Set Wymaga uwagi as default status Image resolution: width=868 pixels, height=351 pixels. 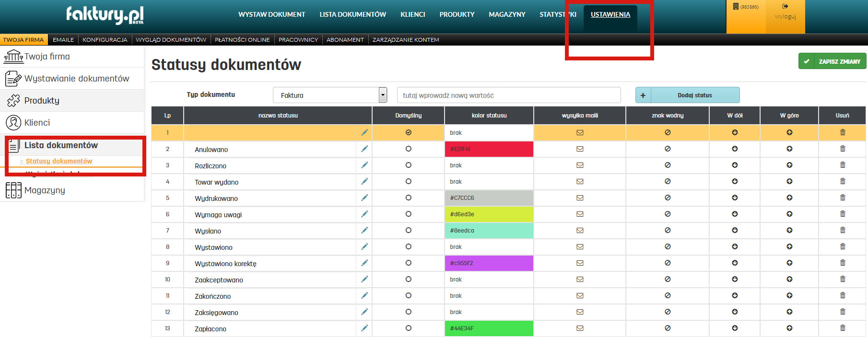pyautogui.click(x=409, y=214)
